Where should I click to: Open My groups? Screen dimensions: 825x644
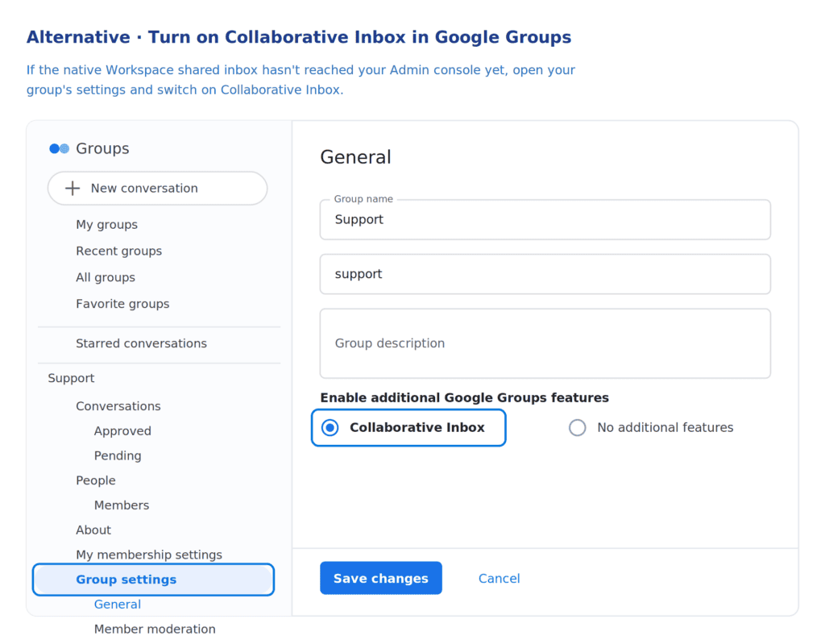[107, 224]
